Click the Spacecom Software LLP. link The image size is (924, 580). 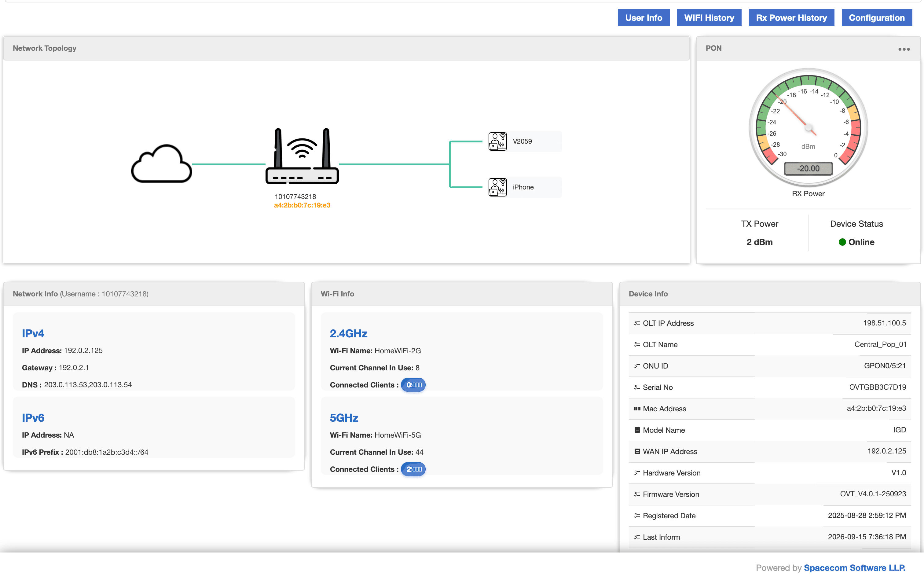[x=854, y=568]
